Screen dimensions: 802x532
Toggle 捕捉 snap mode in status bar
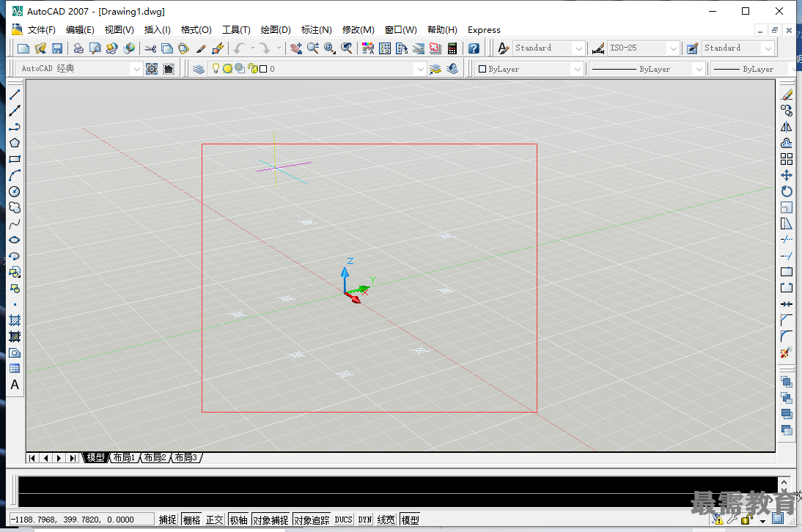(168, 520)
